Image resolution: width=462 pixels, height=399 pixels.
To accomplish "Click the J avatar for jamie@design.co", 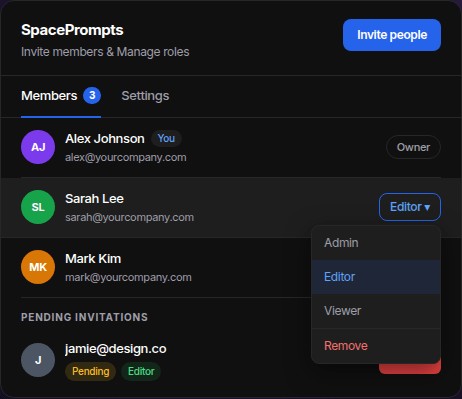I will 38,360.
